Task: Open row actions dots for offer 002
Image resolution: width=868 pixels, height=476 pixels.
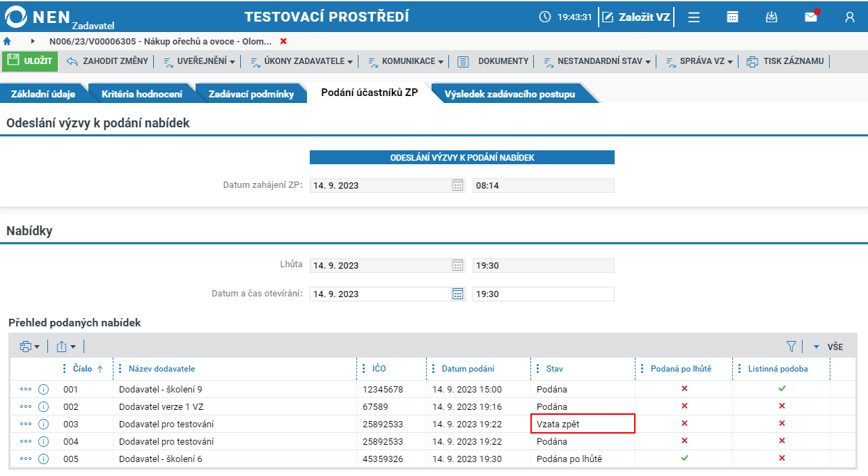Action: click(x=26, y=406)
